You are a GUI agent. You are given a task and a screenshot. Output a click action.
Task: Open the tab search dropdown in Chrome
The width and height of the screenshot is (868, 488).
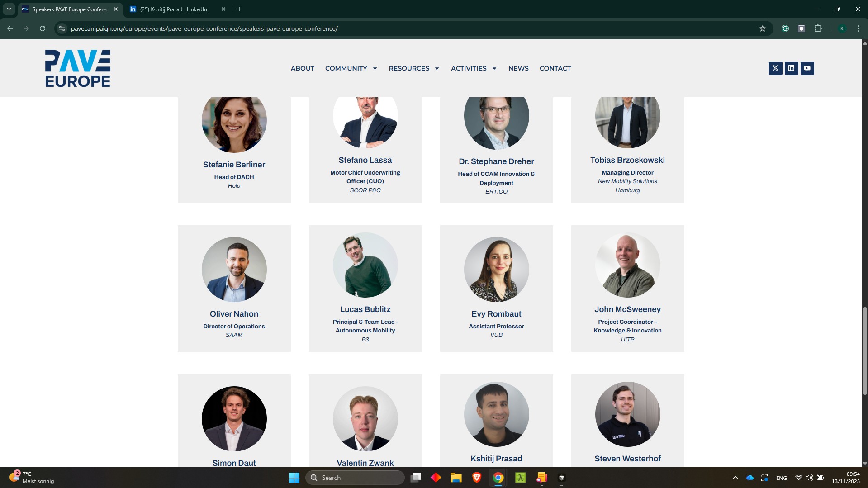[x=9, y=9]
